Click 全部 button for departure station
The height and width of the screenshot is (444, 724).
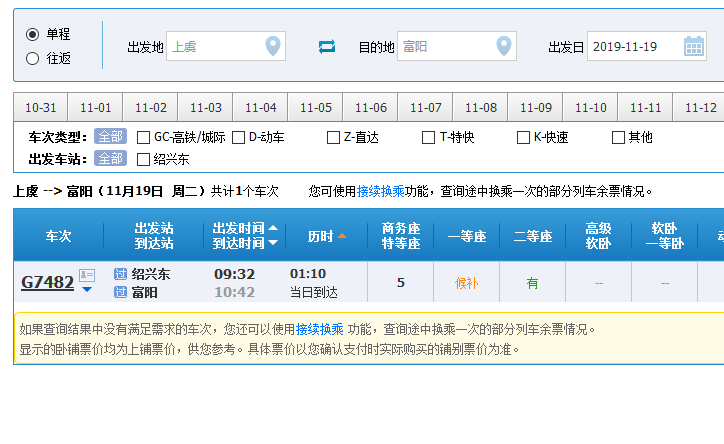110,159
